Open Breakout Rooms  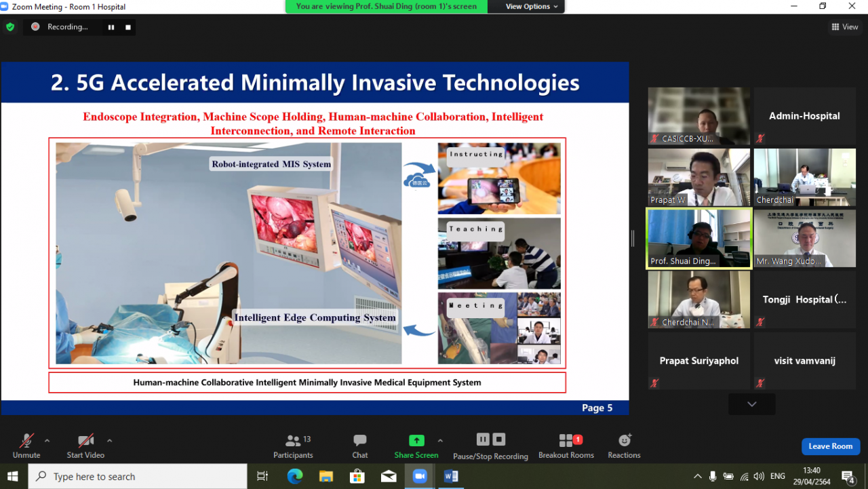[x=566, y=446]
